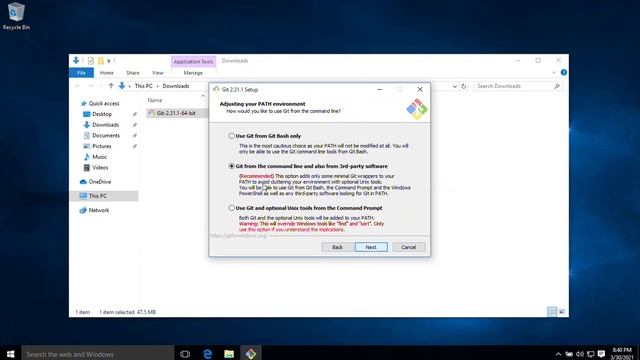The width and height of the screenshot is (640, 360).
Task: Launch Microsoft Edge from the taskbar
Action: click(207, 353)
